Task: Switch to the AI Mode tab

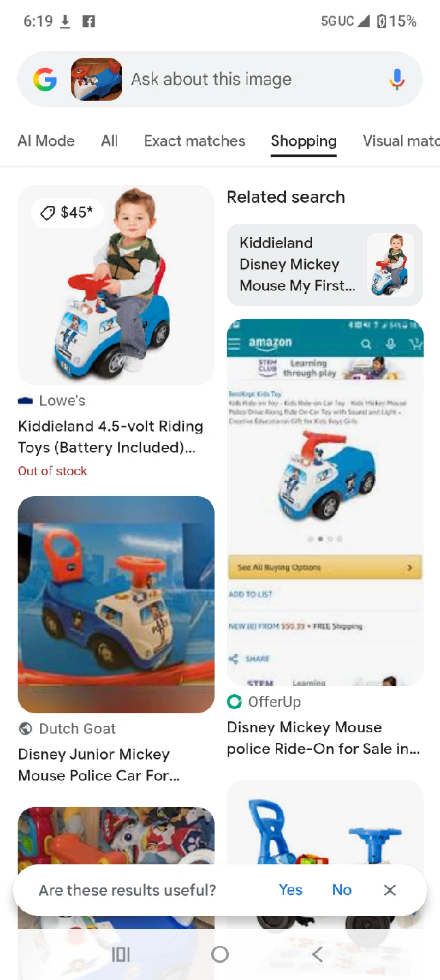Action: [46, 141]
